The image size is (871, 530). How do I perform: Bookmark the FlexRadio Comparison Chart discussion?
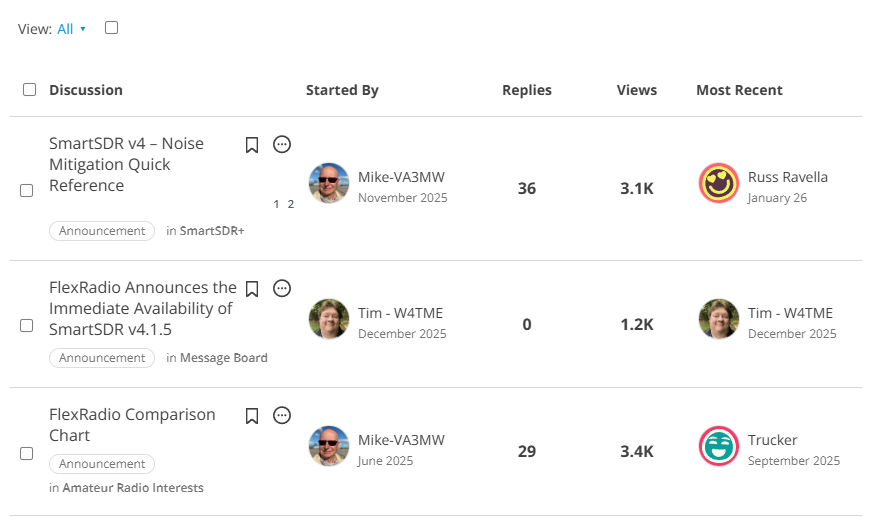point(252,415)
